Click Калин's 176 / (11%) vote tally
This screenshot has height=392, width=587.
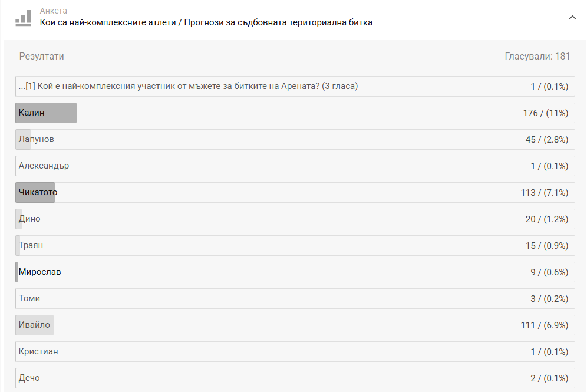(x=545, y=113)
